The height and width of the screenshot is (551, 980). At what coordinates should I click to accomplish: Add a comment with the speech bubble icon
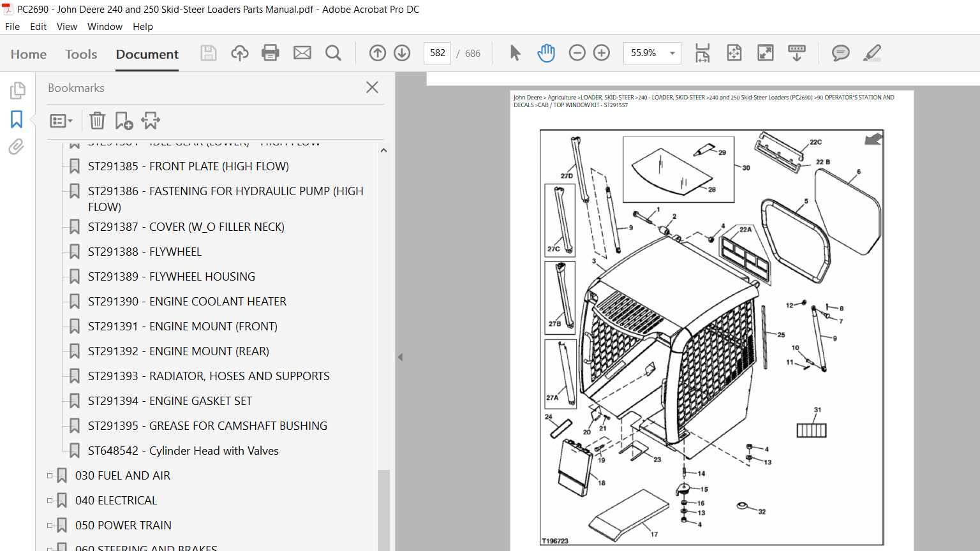[841, 53]
